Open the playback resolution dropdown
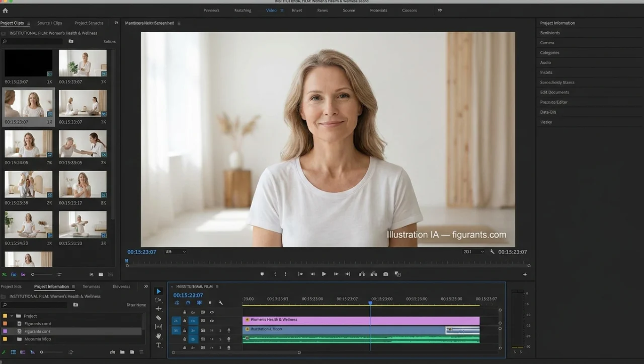Screen dimensions: 644x364 [x=473, y=252]
